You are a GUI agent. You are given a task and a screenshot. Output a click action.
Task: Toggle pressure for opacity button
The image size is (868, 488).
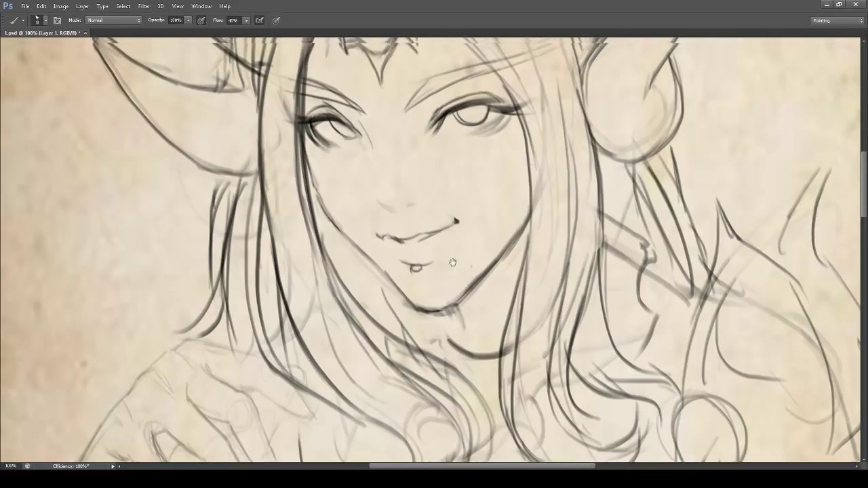point(201,20)
